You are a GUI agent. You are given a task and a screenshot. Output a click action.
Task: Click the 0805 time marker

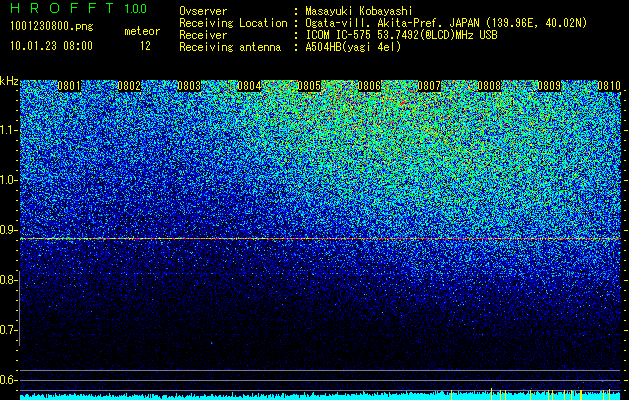(x=309, y=86)
